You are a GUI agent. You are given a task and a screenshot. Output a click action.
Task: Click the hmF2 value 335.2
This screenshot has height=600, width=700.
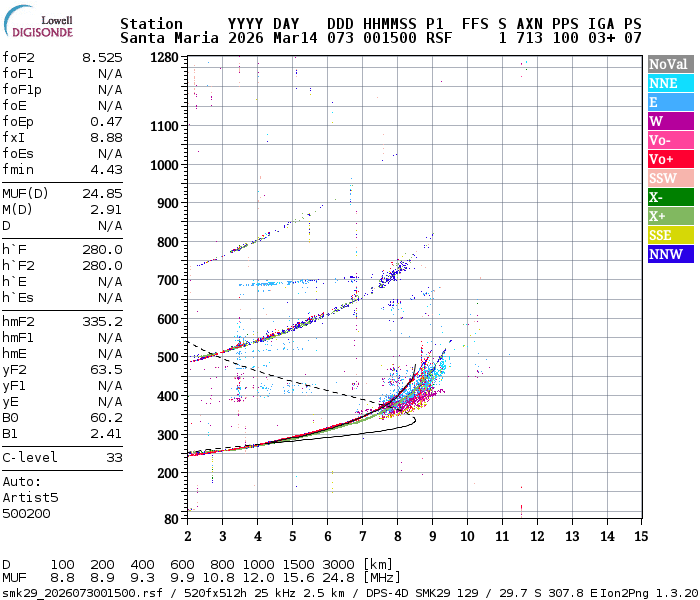[x=102, y=321]
